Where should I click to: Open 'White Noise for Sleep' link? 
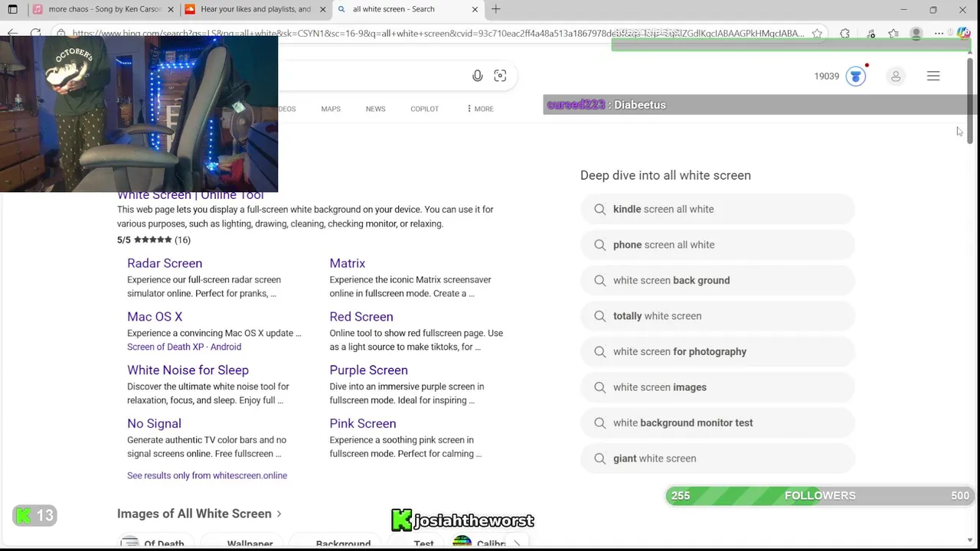click(x=188, y=370)
